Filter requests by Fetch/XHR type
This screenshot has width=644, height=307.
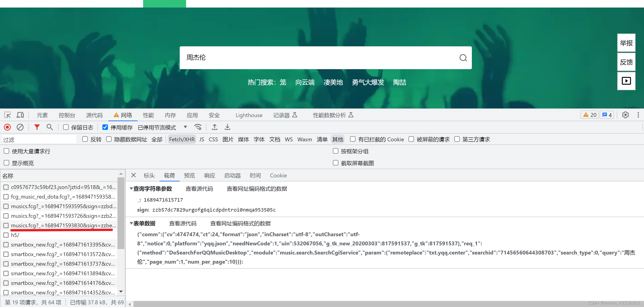pyautogui.click(x=182, y=139)
